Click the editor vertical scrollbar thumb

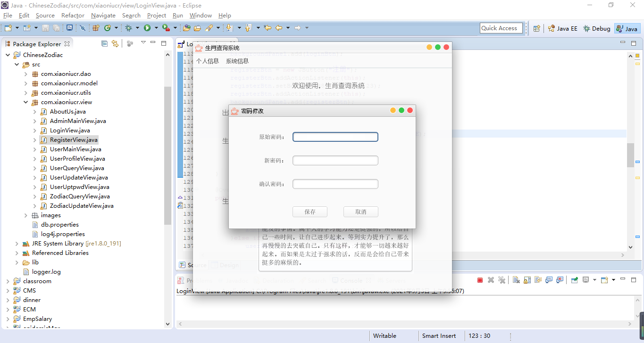[630, 155]
